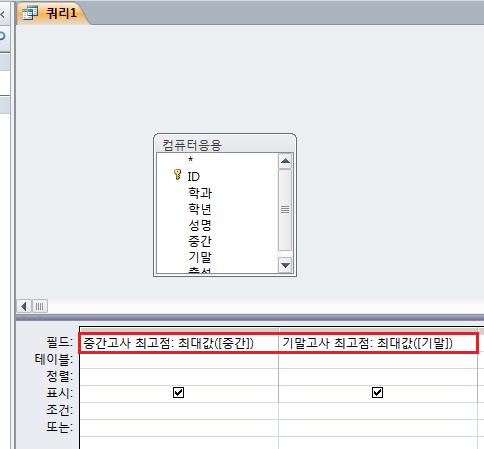Click the 또는 cell under 기말고사 최고점
Screen dimensions: 484x449
[x=378, y=428]
